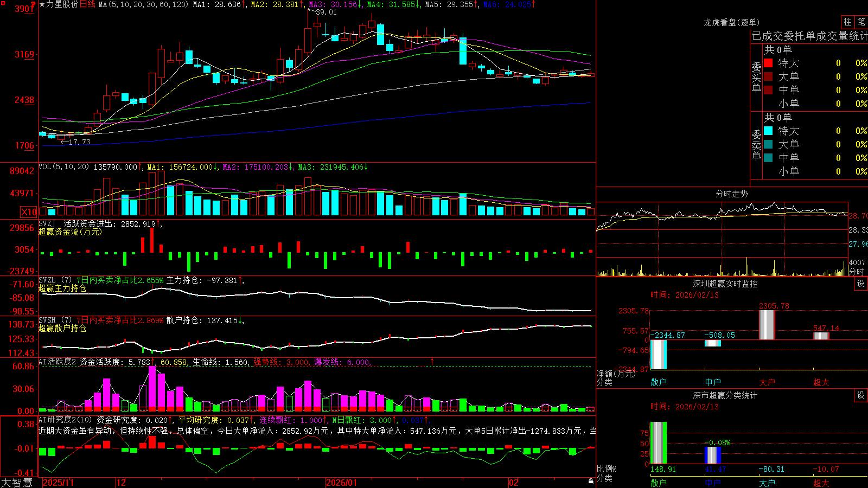This screenshot has width=868, height=488.
Task: Select 超大 category in 实时监控 chart
Action: tap(821, 382)
